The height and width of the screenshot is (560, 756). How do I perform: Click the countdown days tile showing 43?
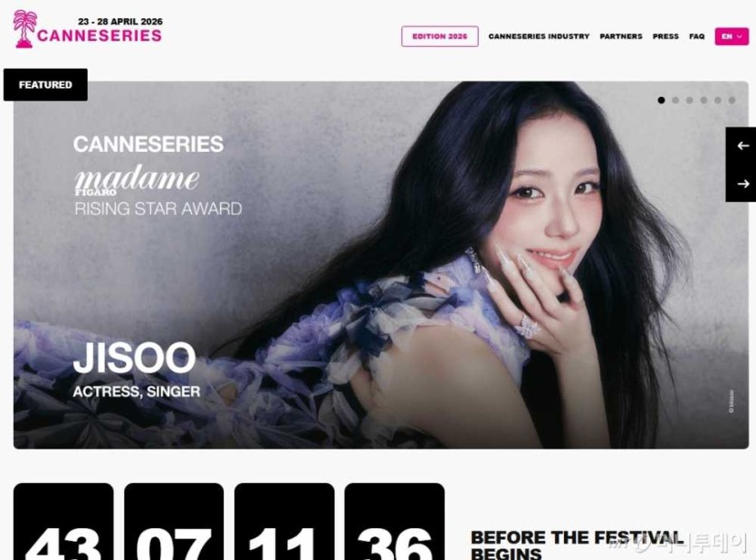[63, 521]
